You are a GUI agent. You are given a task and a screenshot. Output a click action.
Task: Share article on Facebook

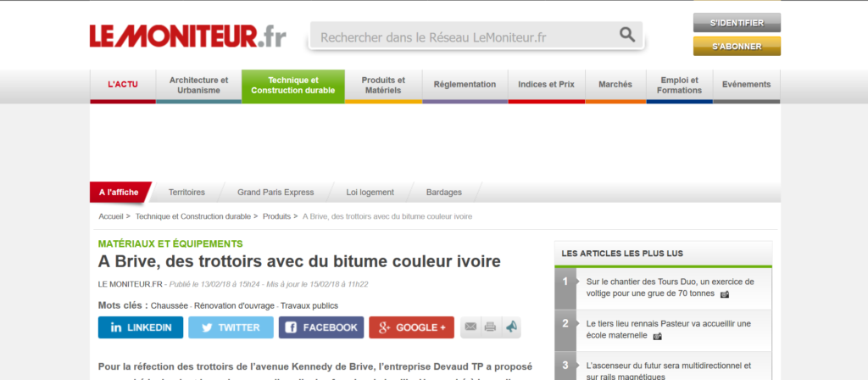coord(321,327)
